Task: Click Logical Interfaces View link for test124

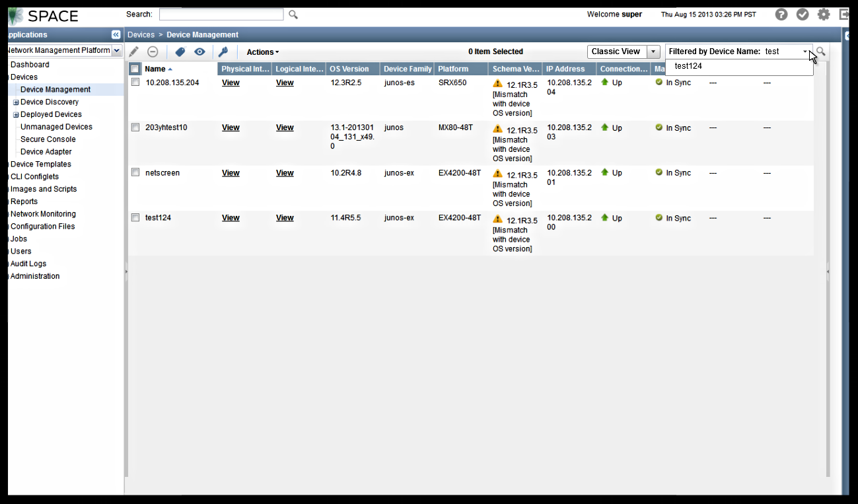Action: tap(285, 217)
